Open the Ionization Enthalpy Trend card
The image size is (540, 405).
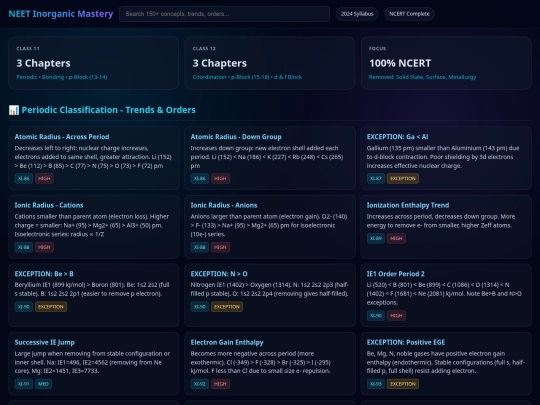(x=446, y=227)
